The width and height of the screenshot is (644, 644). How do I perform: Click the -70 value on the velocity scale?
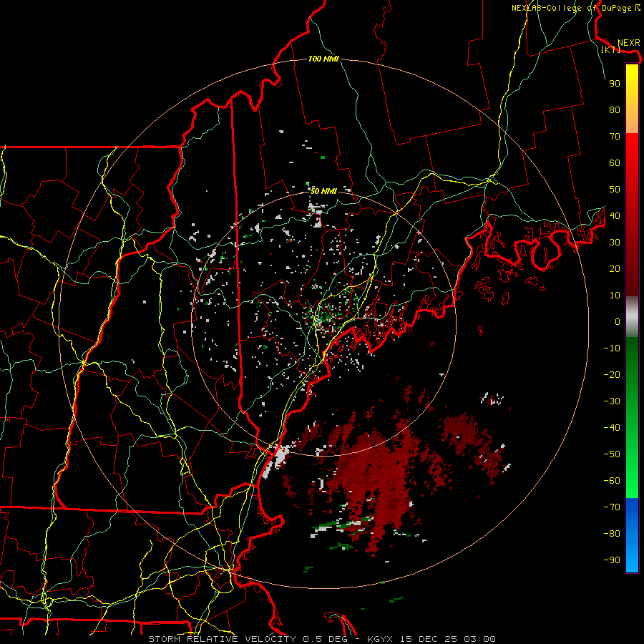pyautogui.click(x=612, y=507)
